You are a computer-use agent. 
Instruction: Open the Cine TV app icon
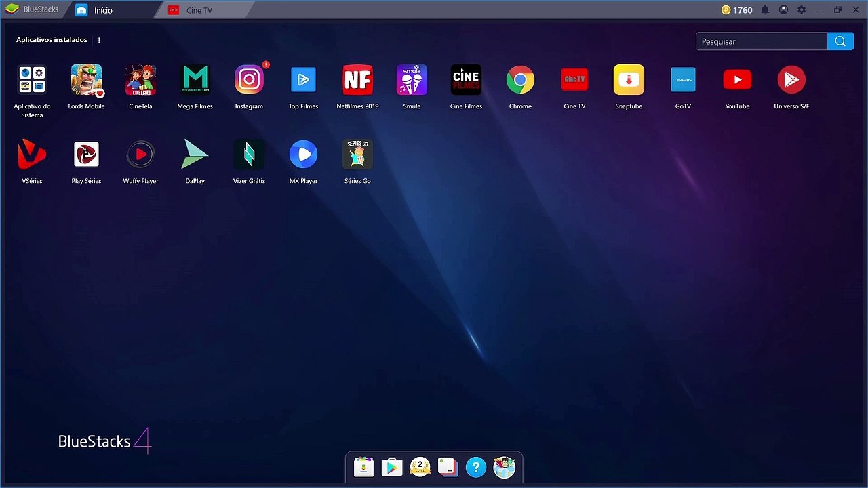pyautogui.click(x=574, y=80)
